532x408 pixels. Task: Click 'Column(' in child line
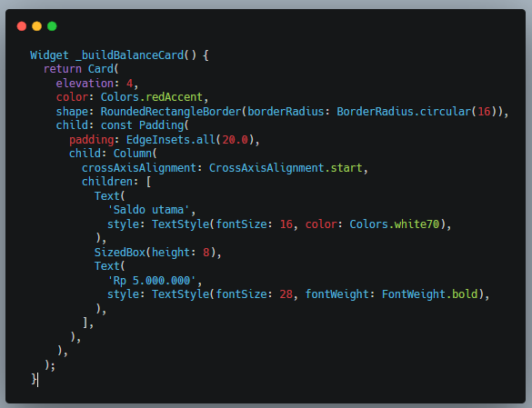(x=135, y=154)
